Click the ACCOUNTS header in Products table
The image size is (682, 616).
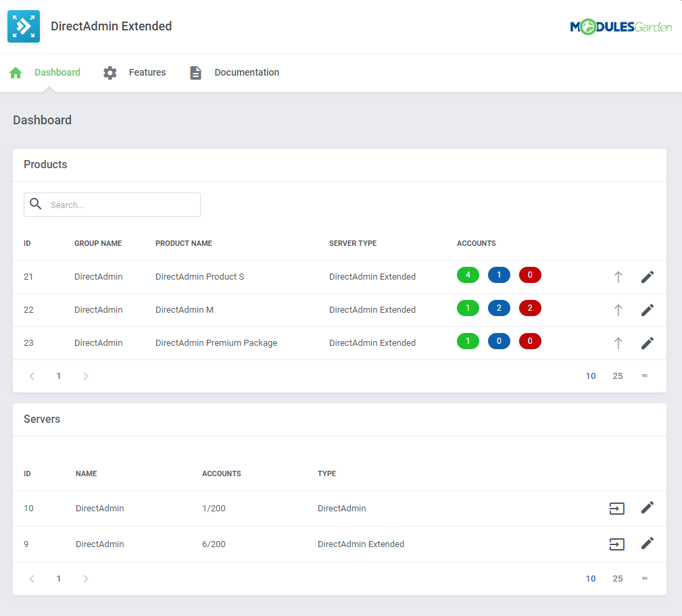pyautogui.click(x=477, y=243)
